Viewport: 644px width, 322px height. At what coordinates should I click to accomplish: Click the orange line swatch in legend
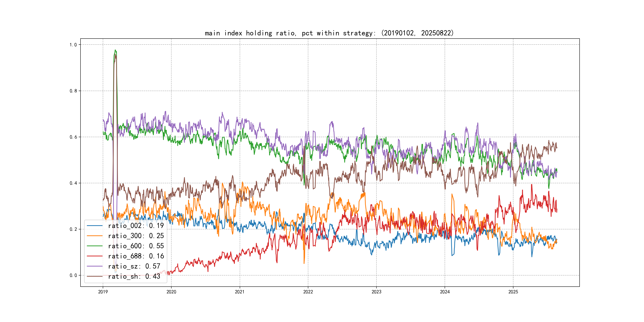point(95,236)
